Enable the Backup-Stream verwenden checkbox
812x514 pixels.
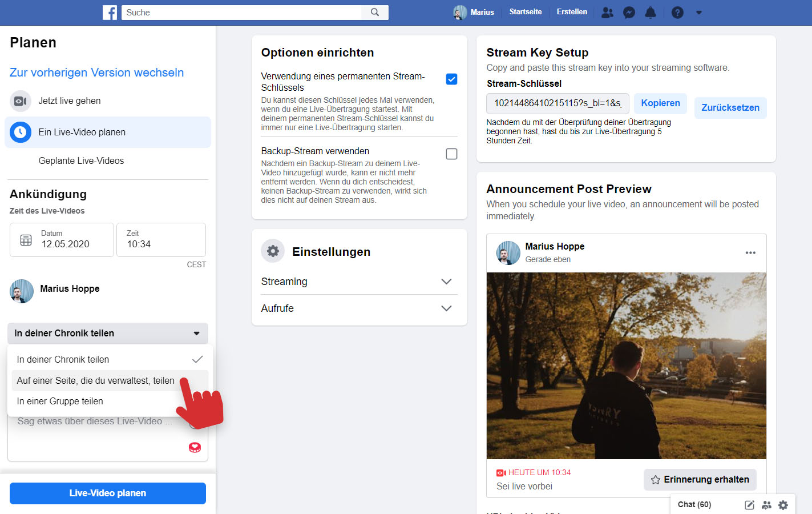[451, 154]
